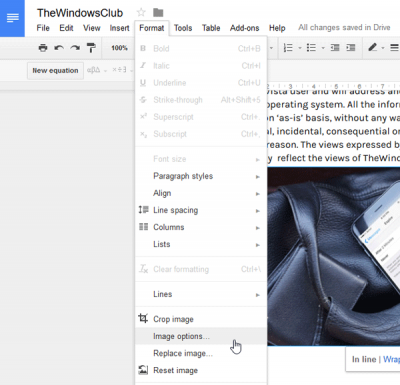Star the TheWindowsClub document
This screenshot has height=385, width=400.
pyautogui.click(x=141, y=13)
